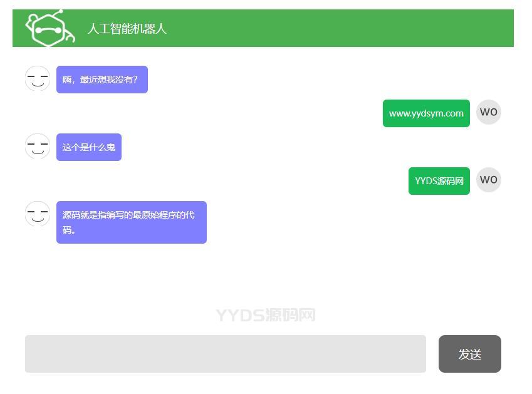Click the header title 人工智能机器人
This screenshot has height=394, width=532.
(127, 29)
